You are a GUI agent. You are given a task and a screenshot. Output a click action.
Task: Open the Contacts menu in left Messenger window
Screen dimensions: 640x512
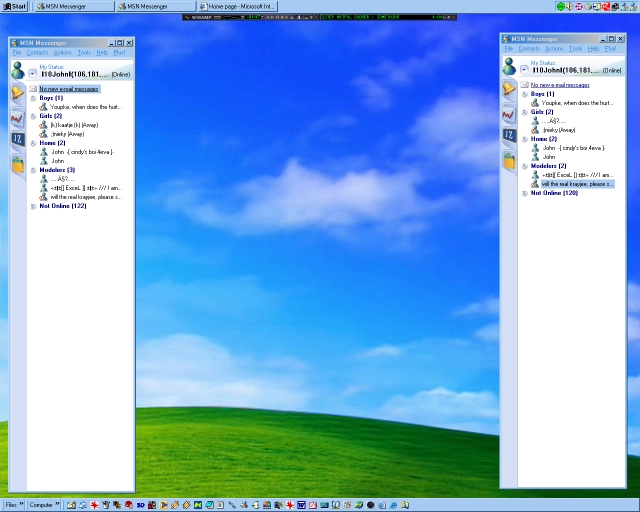(x=37, y=52)
